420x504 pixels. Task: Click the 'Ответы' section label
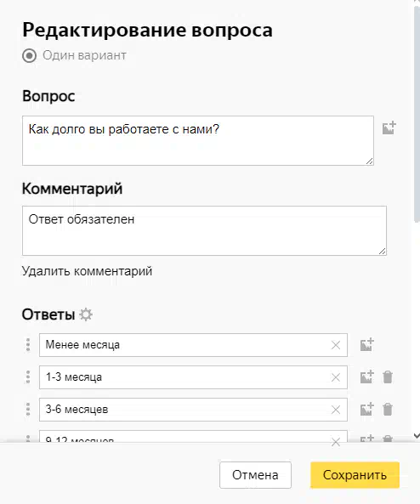48,314
